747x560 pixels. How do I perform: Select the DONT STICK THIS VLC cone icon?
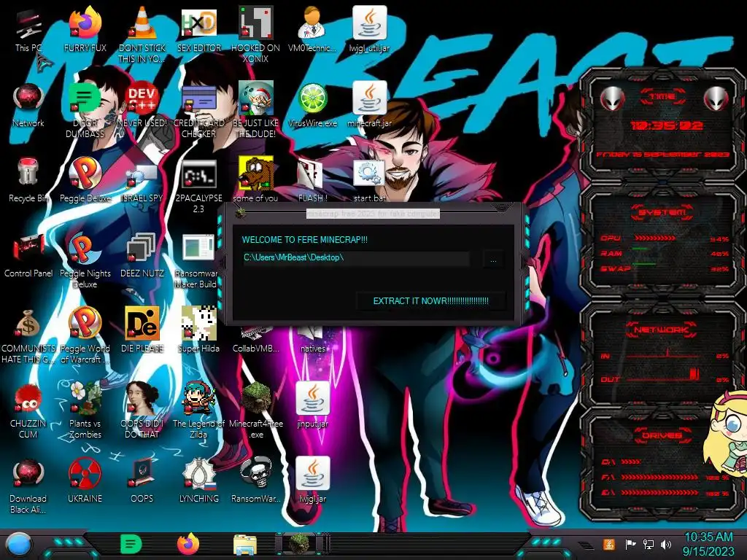pyautogui.click(x=142, y=24)
